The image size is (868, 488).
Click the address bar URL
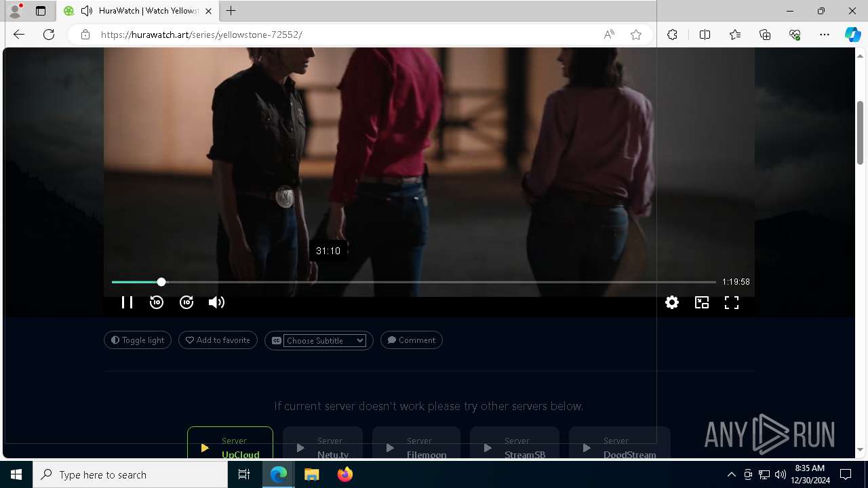(x=201, y=35)
